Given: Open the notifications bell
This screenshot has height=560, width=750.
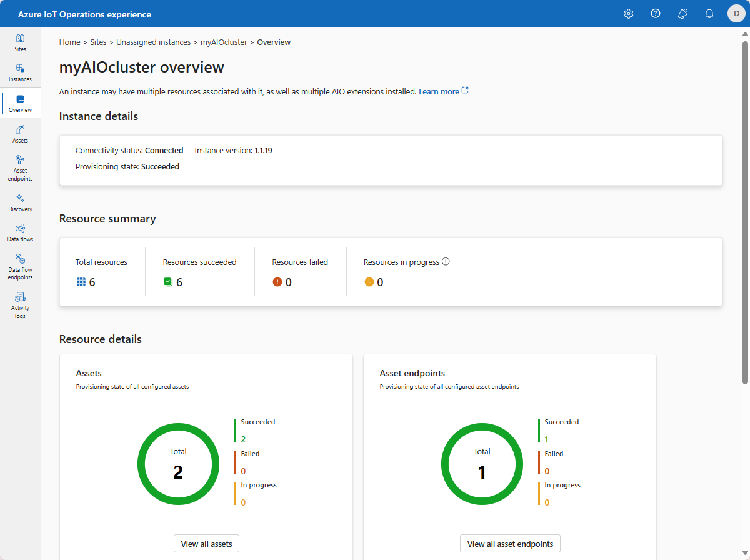Looking at the screenshot, I should click(x=709, y=14).
